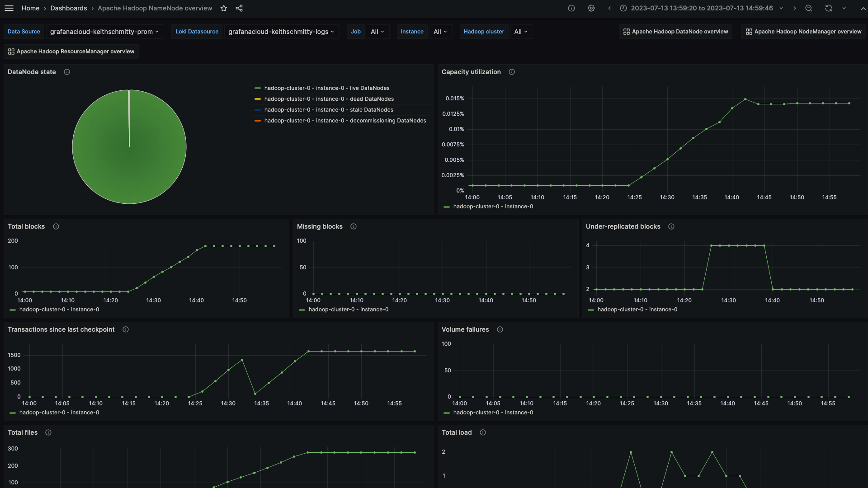Click the time range navigation forward arrow
Viewport: 868px width, 488px height.
pos(795,8)
